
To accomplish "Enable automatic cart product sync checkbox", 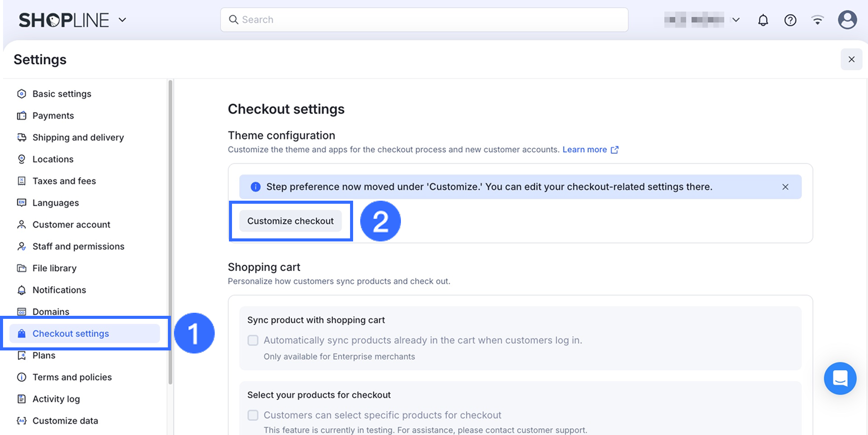I will [253, 340].
